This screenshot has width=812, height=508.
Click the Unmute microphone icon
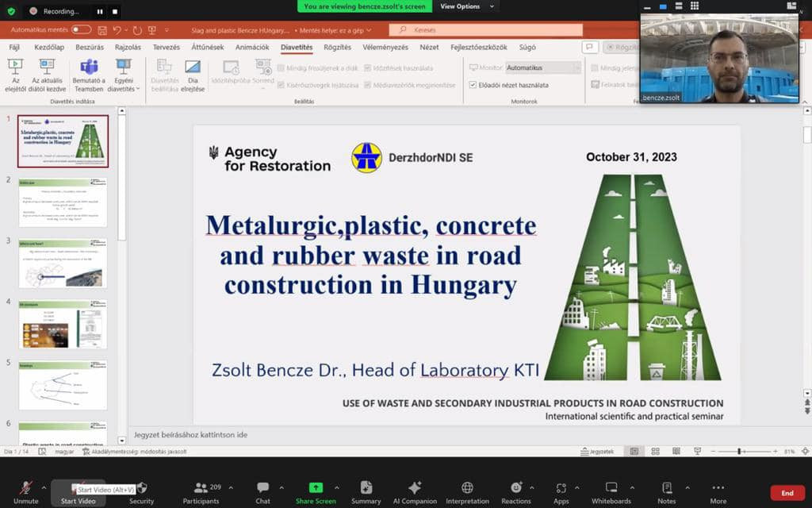pyautogui.click(x=25, y=487)
